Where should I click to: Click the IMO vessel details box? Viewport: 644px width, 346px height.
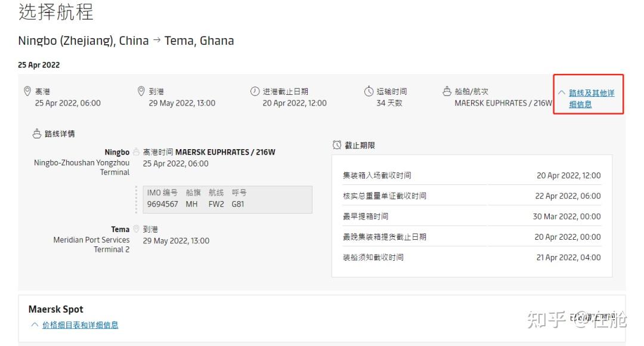(x=227, y=199)
